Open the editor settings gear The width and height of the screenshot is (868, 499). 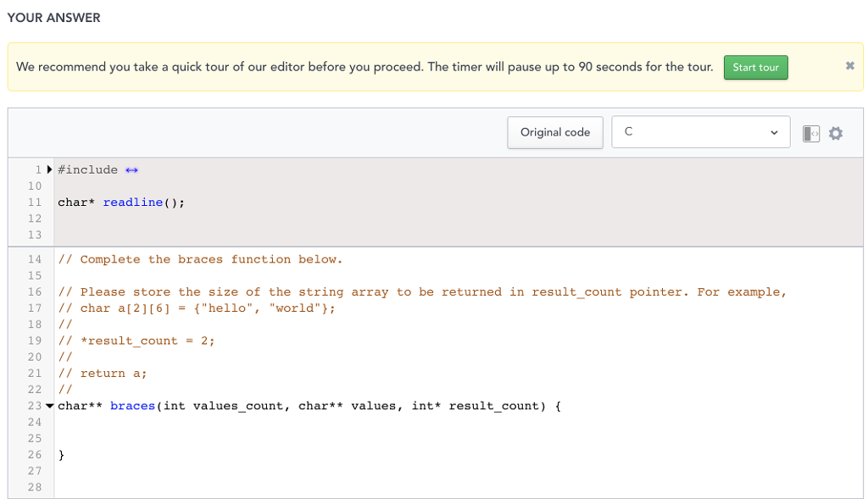point(836,132)
